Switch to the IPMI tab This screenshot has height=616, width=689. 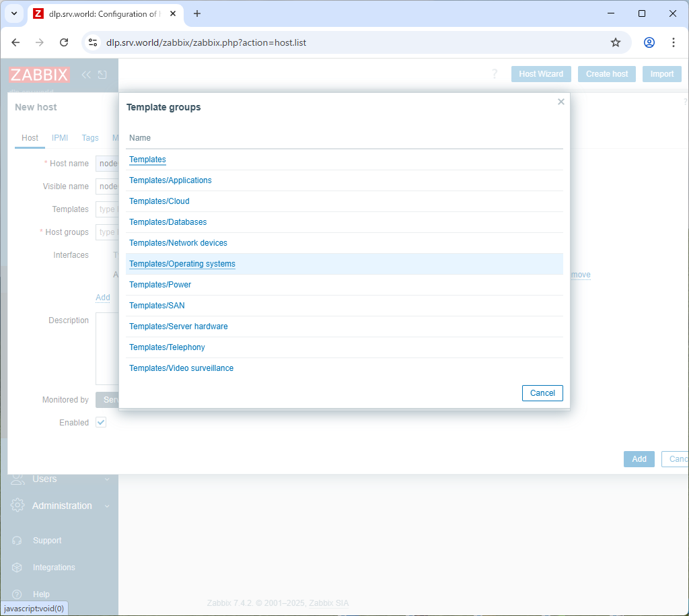click(60, 137)
